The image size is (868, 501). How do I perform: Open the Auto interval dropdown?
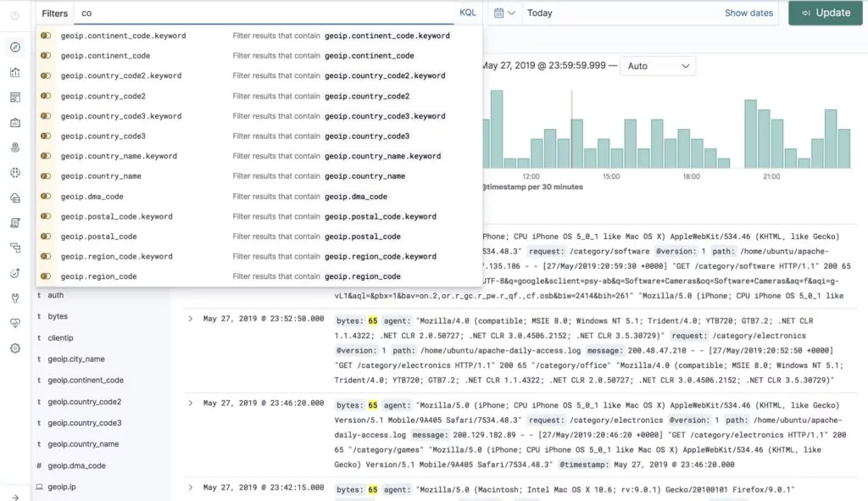tap(658, 66)
